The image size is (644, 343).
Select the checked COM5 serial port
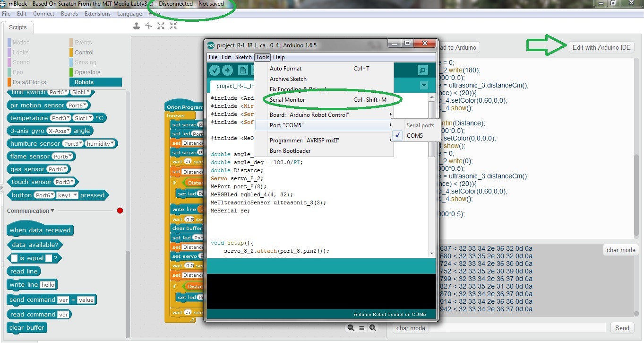coord(415,135)
